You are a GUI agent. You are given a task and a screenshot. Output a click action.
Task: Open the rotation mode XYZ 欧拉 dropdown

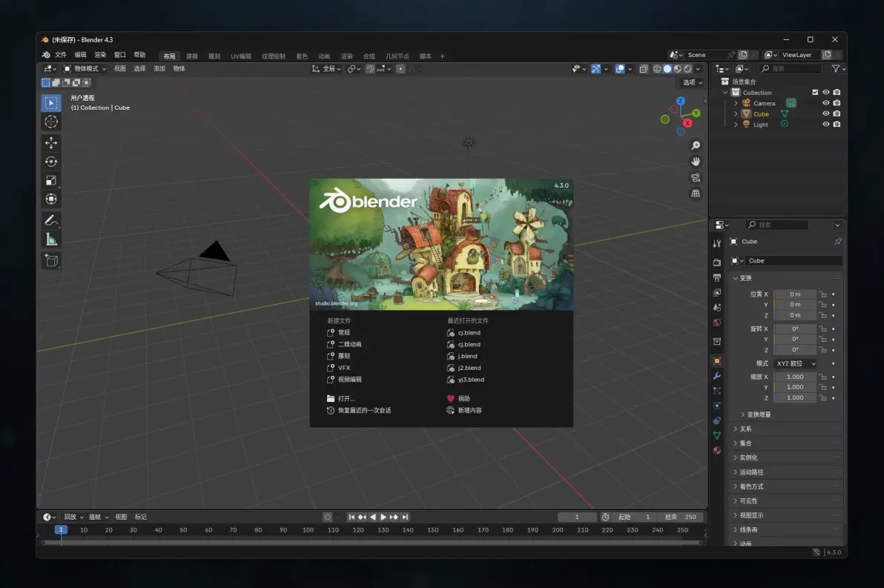(x=795, y=363)
